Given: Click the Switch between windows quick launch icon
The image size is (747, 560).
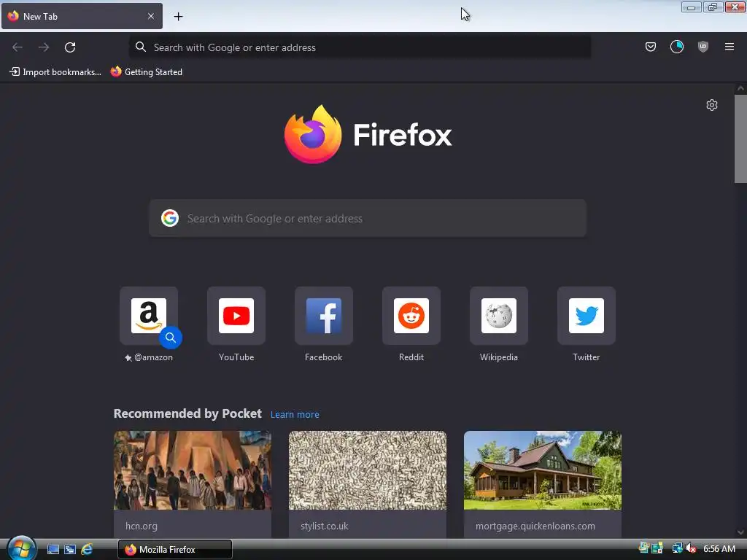Looking at the screenshot, I should coord(70,550).
